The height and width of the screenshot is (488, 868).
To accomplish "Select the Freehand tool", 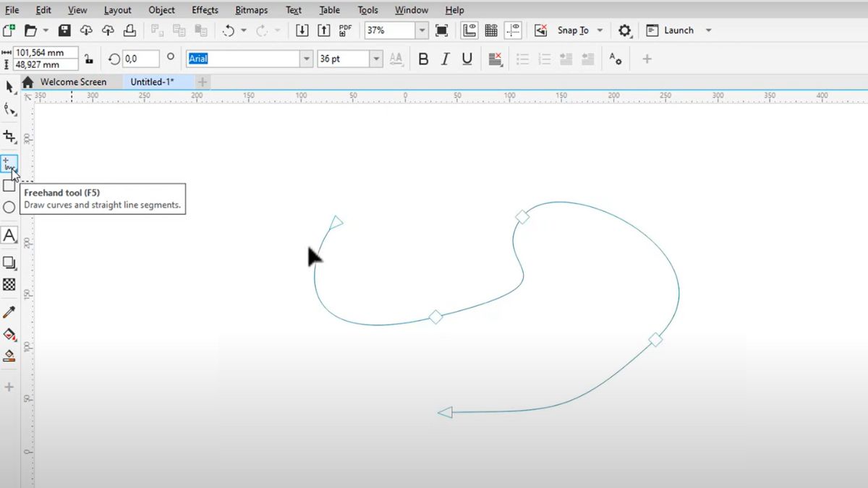I will click(x=9, y=164).
